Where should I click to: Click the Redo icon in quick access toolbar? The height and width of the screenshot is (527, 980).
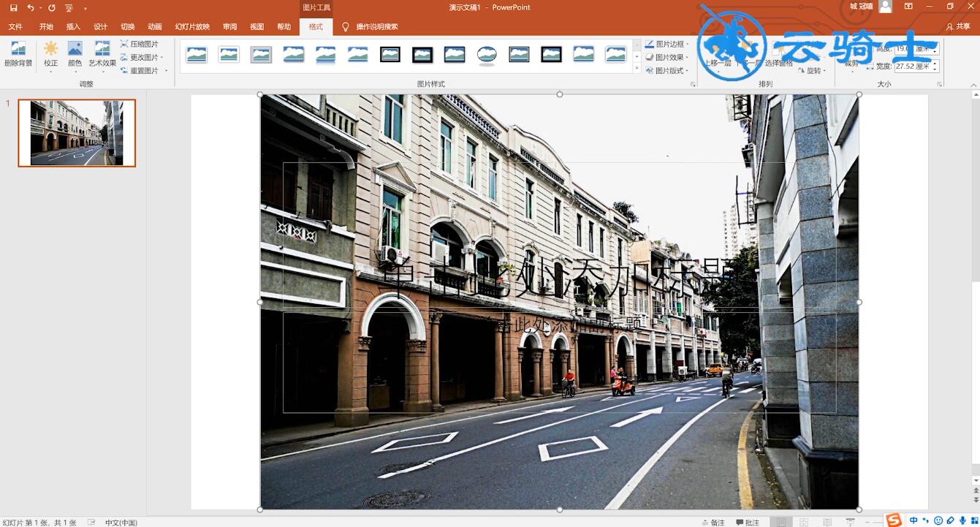pos(51,7)
